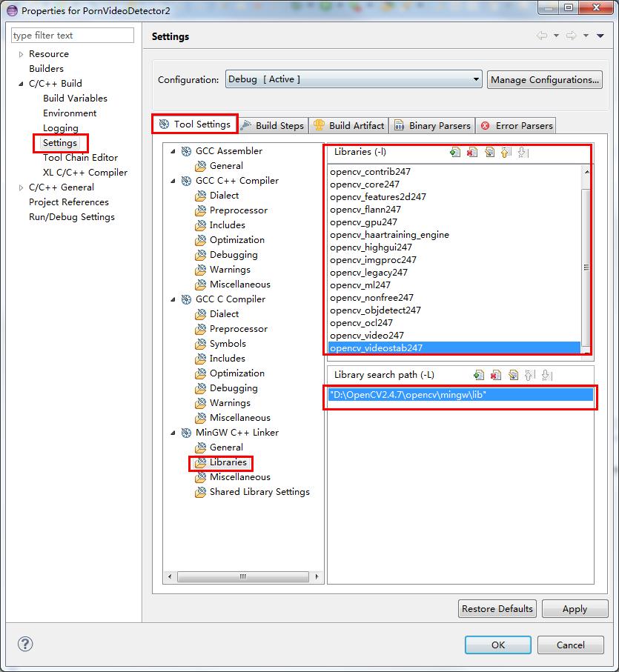Edit library search path icon
The image size is (619, 672).
pos(513,376)
